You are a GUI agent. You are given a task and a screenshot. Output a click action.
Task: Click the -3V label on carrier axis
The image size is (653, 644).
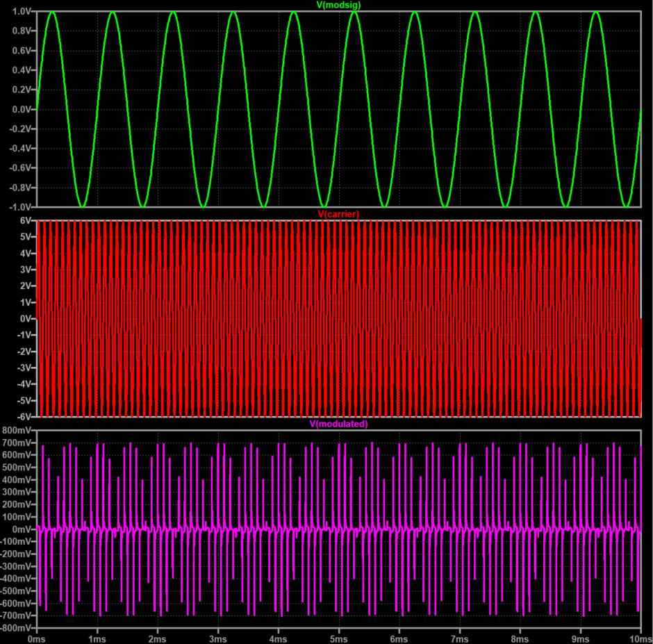24,368
